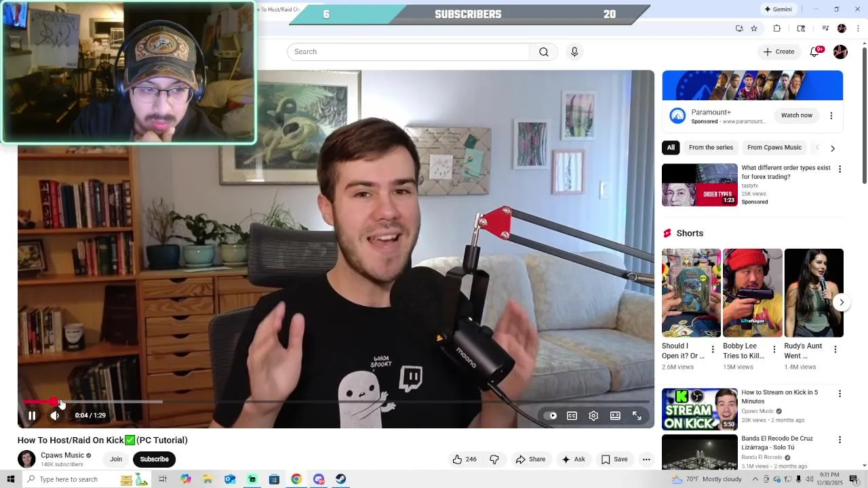The width and height of the screenshot is (868, 488).
Task: Switch to theater mode
Action: (x=615, y=415)
